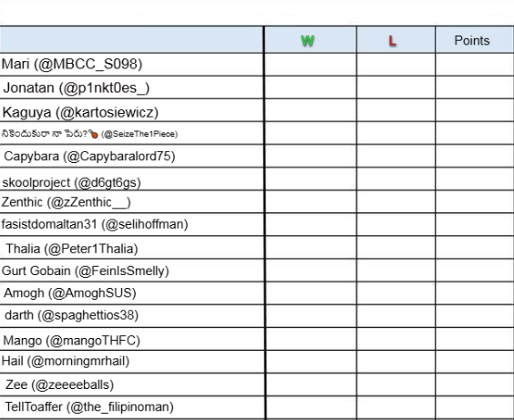Click the Amogh (@AmoghSUS) name cell
This screenshot has height=420, width=514.
131,293
